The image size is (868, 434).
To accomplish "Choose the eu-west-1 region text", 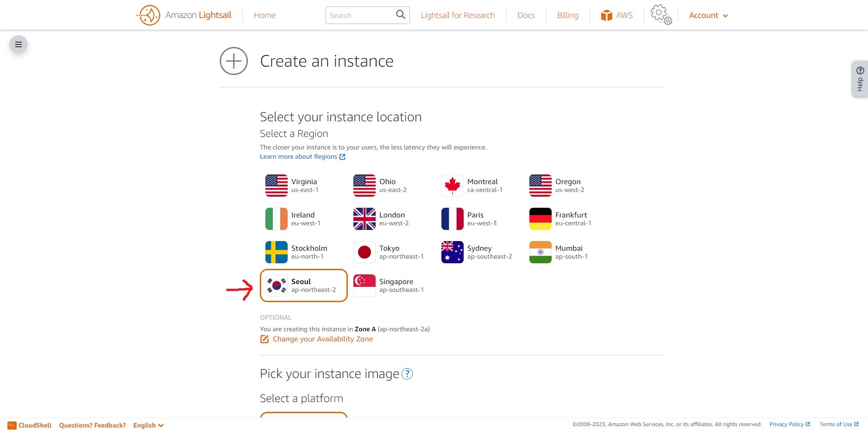I will 306,223.
